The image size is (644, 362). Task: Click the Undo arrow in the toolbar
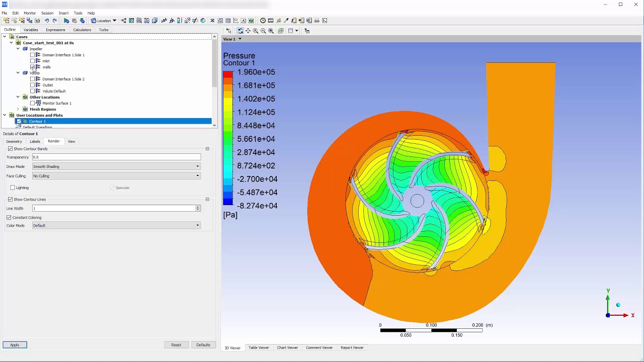pyautogui.click(x=47, y=21)
